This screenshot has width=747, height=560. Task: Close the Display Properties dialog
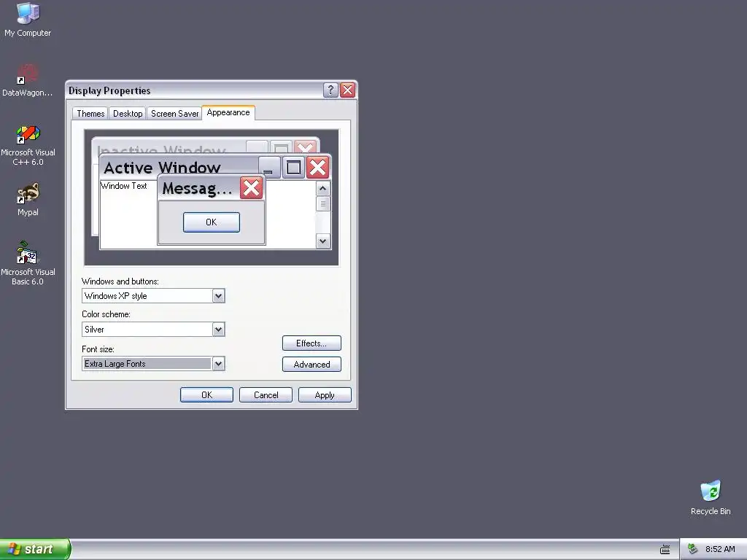pos(348,90)
